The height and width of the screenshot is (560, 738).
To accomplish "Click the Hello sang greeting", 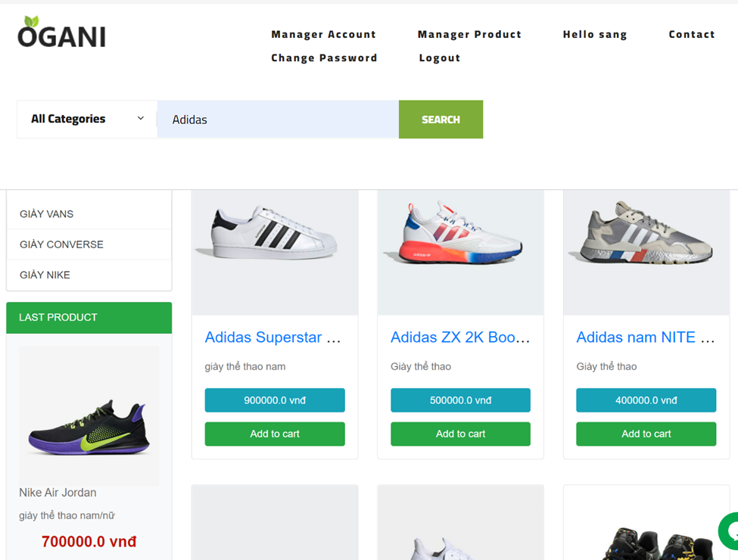I will click(x=594, y=34).
